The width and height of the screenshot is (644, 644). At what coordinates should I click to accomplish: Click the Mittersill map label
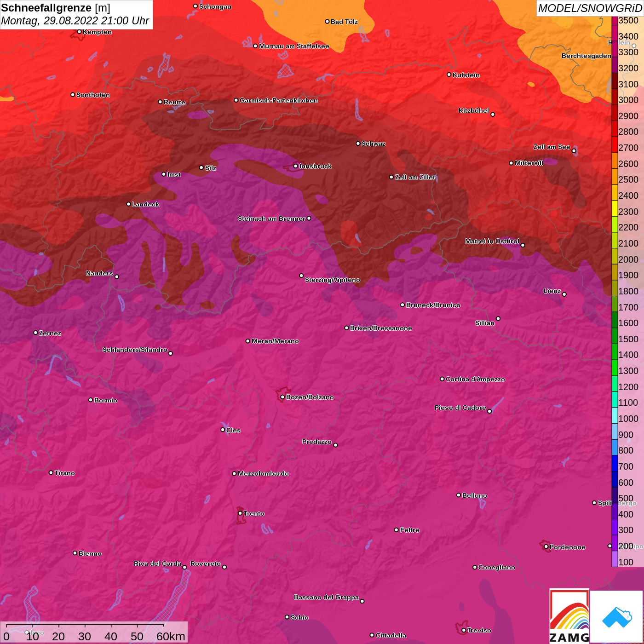tap(529, 163)
